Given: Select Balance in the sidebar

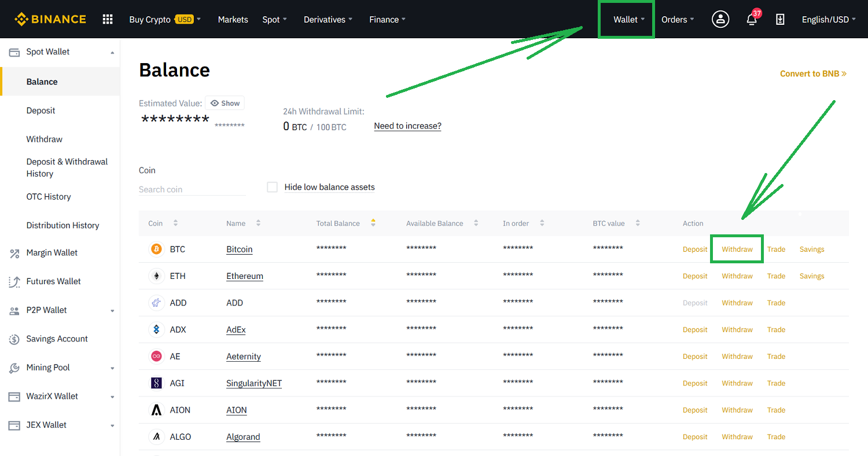Looking at the screenshot, I should point(60,82).
